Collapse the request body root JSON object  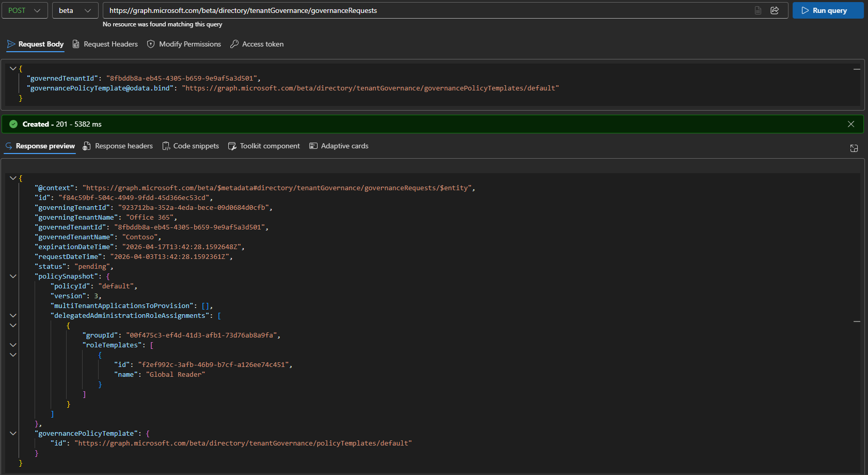13,68
